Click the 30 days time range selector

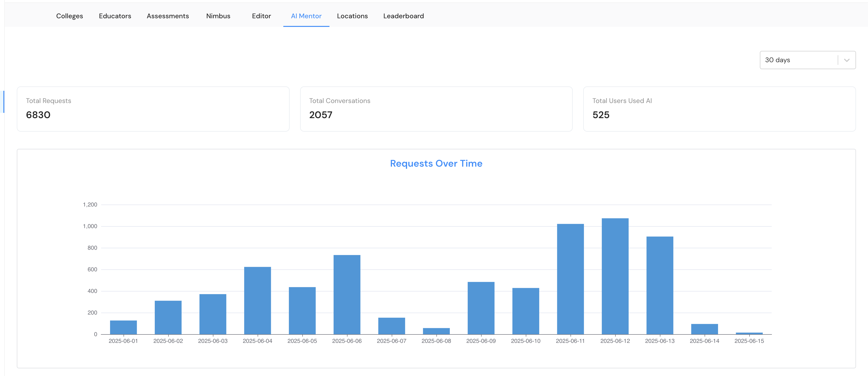click(x=799, y=60)
